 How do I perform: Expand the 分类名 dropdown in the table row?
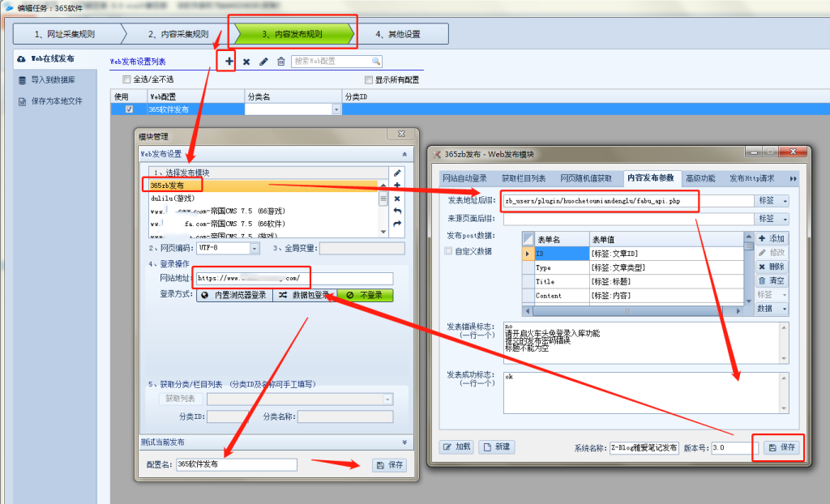pos(336,109)
